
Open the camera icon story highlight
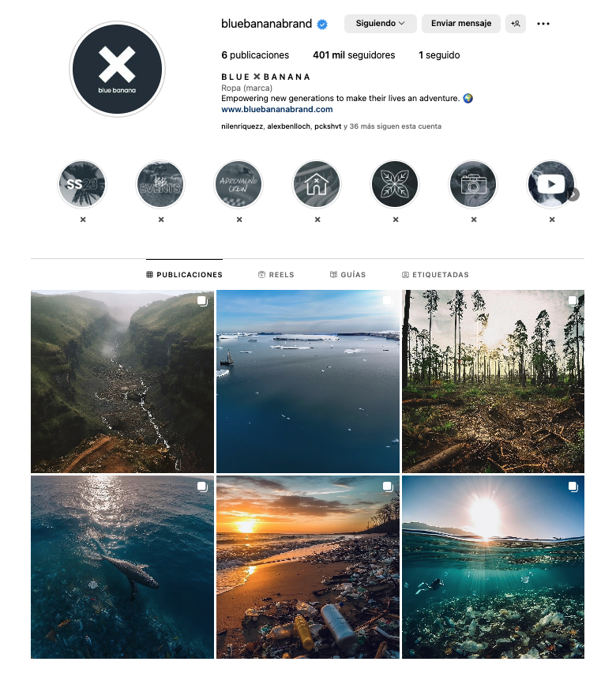click(472, 184)
